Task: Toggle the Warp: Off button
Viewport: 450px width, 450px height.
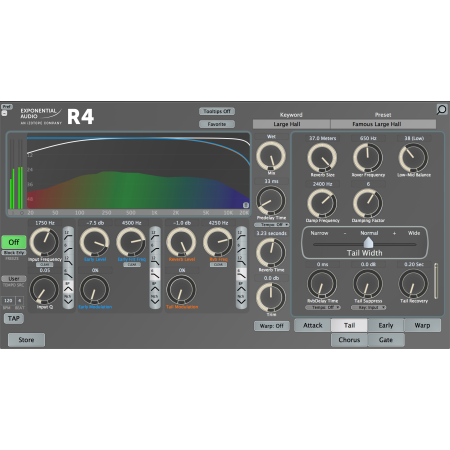Action: (271, 326)
